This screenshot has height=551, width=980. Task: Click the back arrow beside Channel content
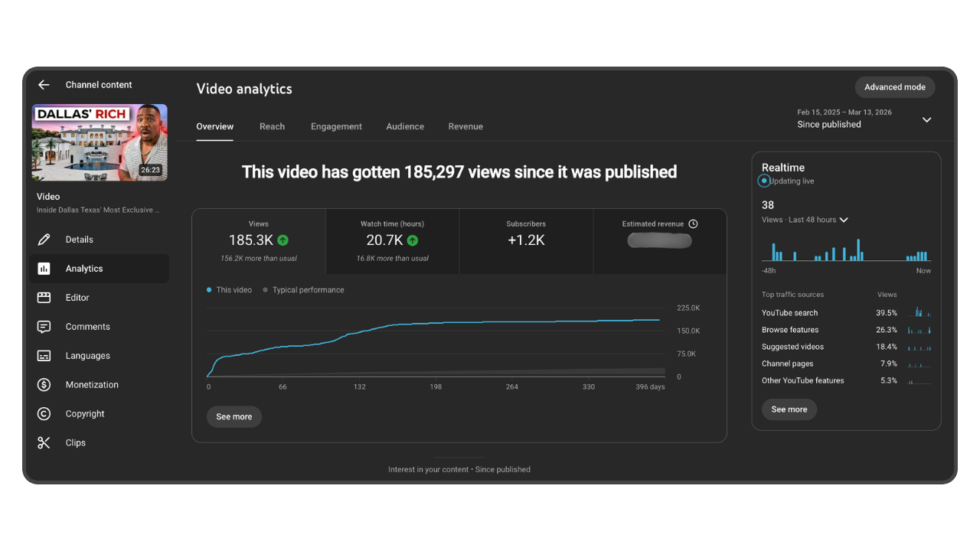click(44, 85)
